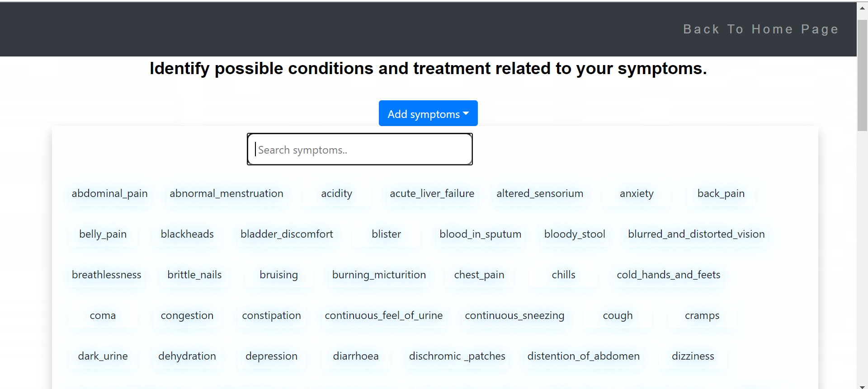This screenshot has width=868, height=389.
Task: Click the Add symptoms caret arrow
Action: [466, 113]
